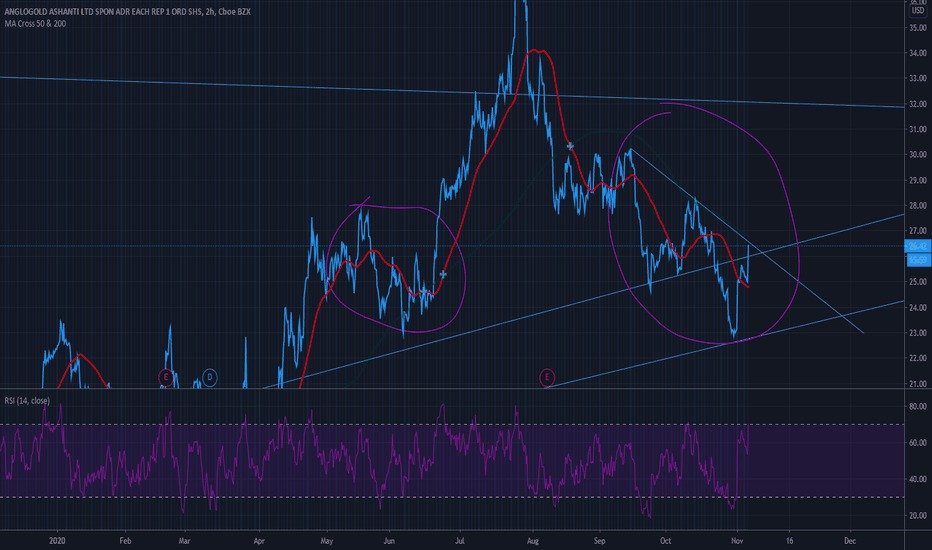Click the 23.00 price axis label
The height and width of the screenshot is (550, 932).
click(x=918, y=332)
